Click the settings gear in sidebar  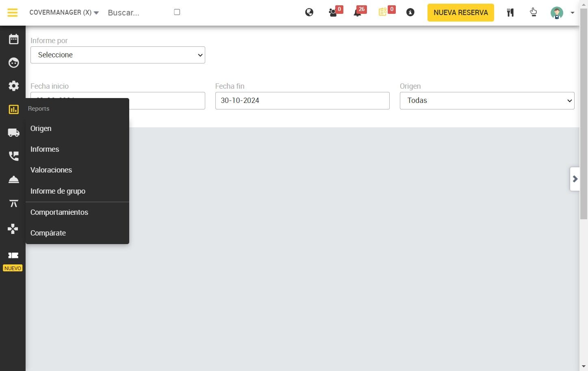[x=14, y=86]
